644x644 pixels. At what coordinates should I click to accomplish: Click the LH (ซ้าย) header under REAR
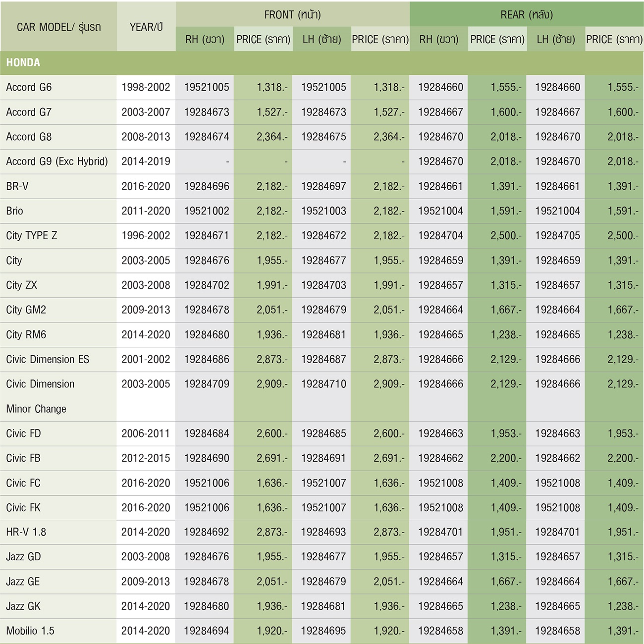click(x=555, y=39)
